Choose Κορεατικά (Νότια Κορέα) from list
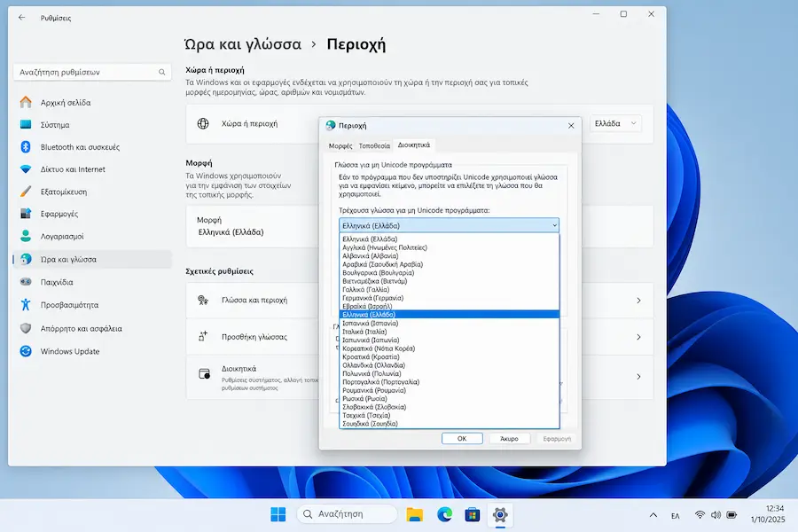Screen dimensions: 798x532 (449, 348)
